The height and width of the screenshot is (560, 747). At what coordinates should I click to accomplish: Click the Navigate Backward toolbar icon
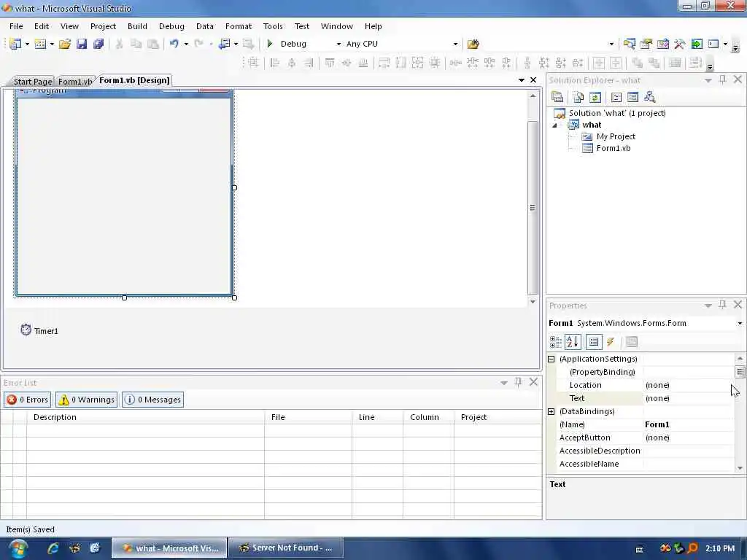click(224, 44)
